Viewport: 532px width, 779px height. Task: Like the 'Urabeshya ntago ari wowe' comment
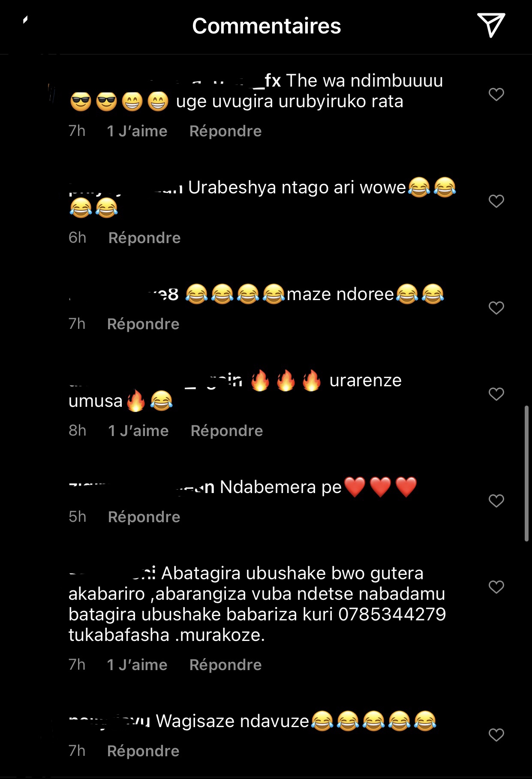[496, 201]
